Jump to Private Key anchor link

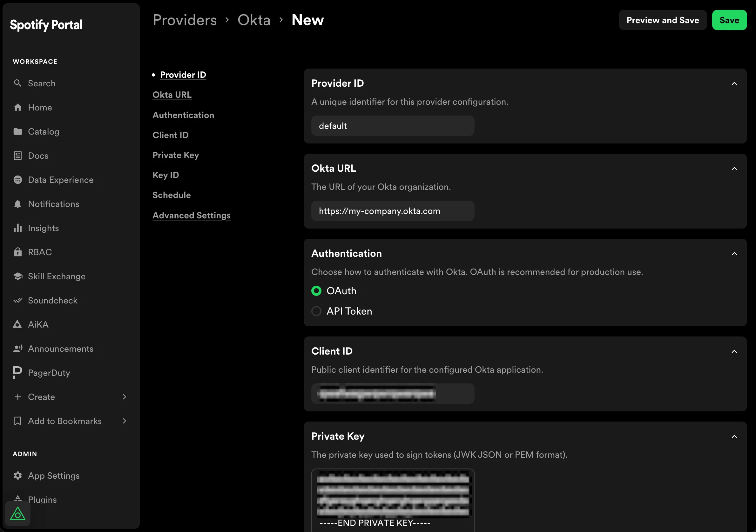[x=176, y=155]
